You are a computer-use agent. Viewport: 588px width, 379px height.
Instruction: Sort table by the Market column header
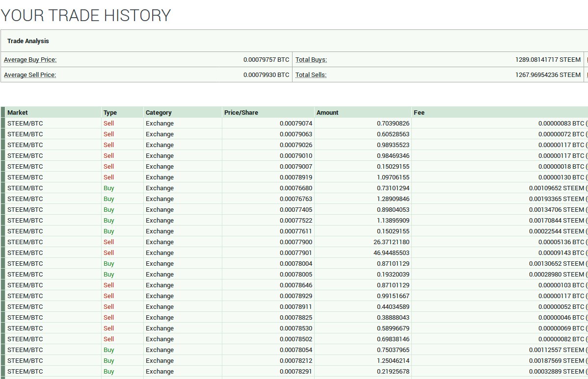(x=18, y=112)
